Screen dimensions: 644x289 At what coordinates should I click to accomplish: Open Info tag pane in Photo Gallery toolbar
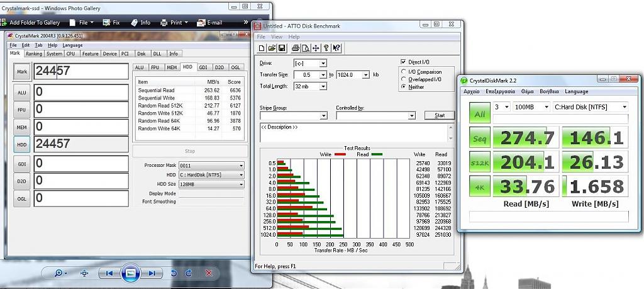[x=140, y=23]
